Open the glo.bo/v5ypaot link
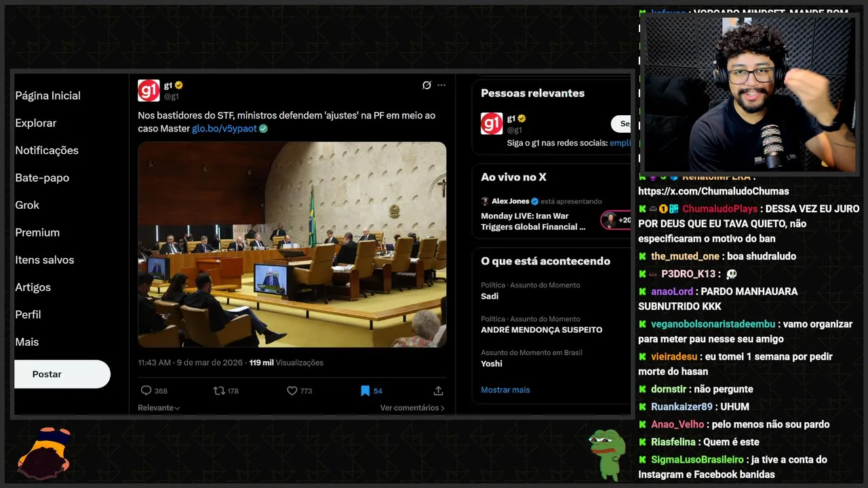Screen dimensions: 868x488 pos(224,129)
